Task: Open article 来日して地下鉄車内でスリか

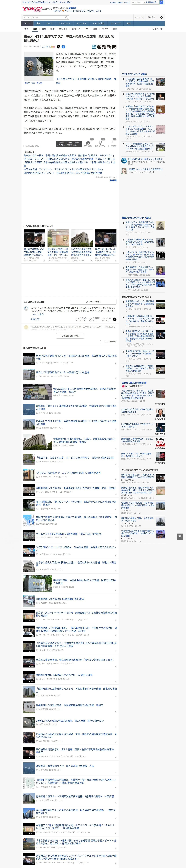Action: pos(62,372)
